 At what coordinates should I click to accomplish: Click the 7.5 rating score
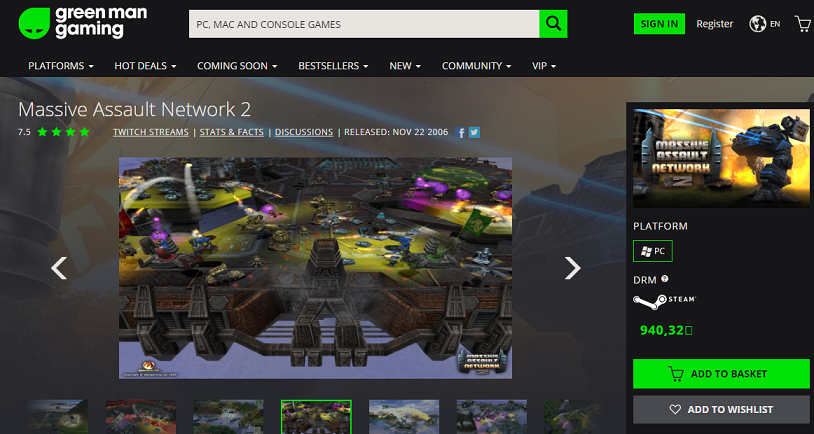[x=24, y=132]
